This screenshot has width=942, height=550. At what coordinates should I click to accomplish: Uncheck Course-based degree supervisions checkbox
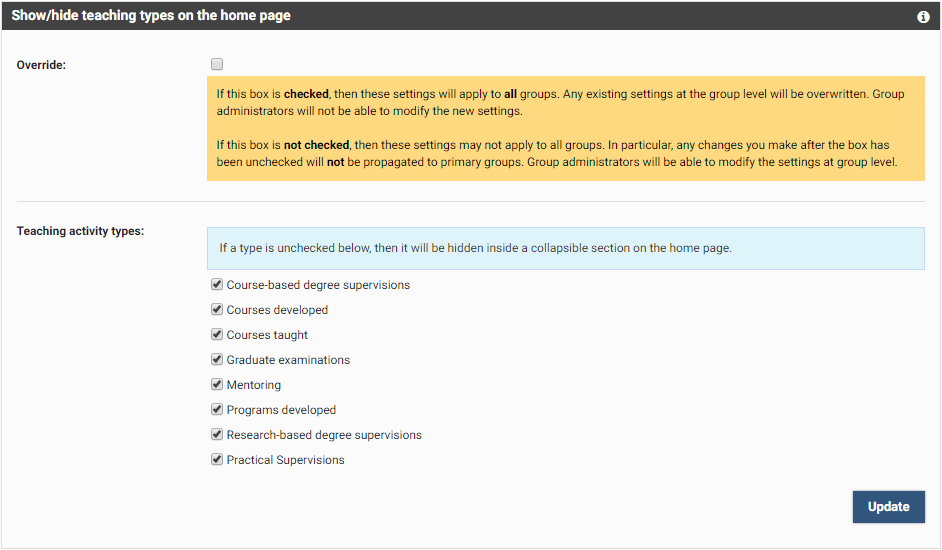coord(217,285)
